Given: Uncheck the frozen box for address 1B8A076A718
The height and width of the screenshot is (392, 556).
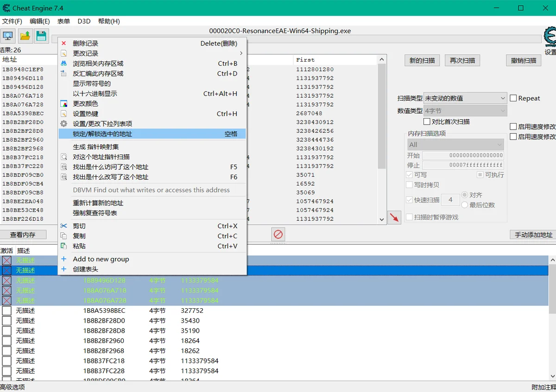Looking at the screenshot, I should pyautogui.click(x=6, y=291).
